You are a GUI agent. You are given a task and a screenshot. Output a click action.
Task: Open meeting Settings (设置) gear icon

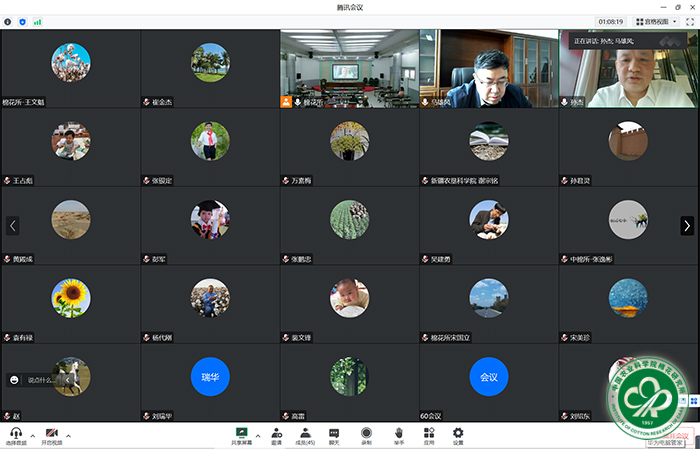click(x=458, y=434)
